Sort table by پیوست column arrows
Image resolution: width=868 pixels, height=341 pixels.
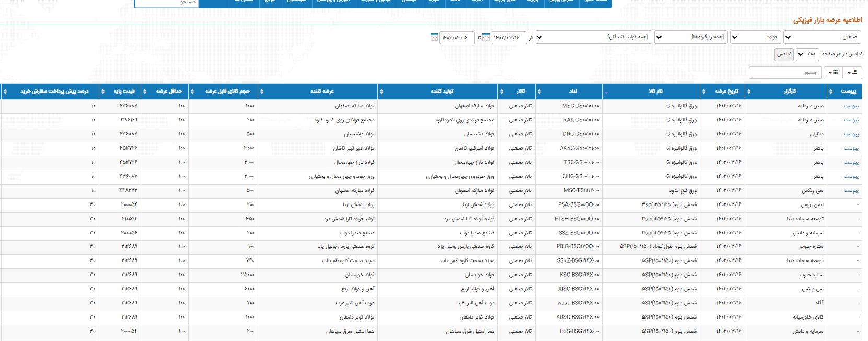831,92
